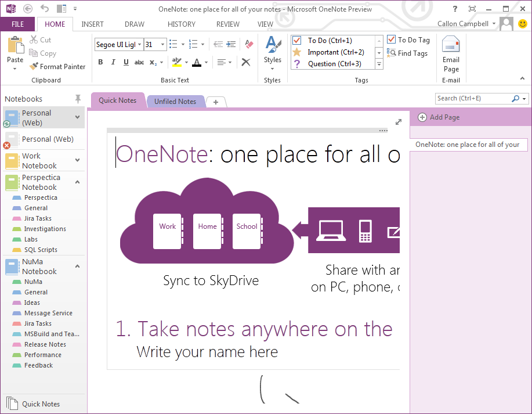This screenshot has width=532, height=414.
Task: Apply bold formatting
Action: coord(100,62)
